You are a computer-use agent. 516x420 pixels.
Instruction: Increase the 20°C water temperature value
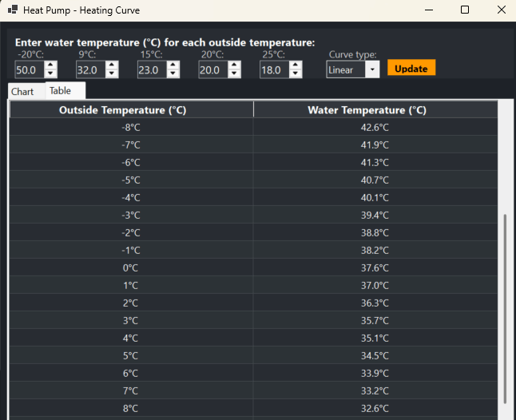(x=234, y=65)
